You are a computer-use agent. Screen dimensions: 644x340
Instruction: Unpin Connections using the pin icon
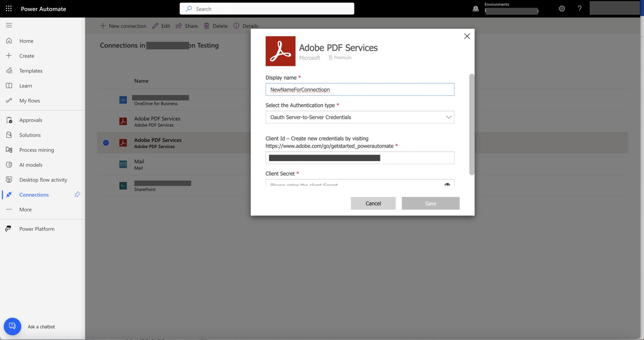[77, 194]
